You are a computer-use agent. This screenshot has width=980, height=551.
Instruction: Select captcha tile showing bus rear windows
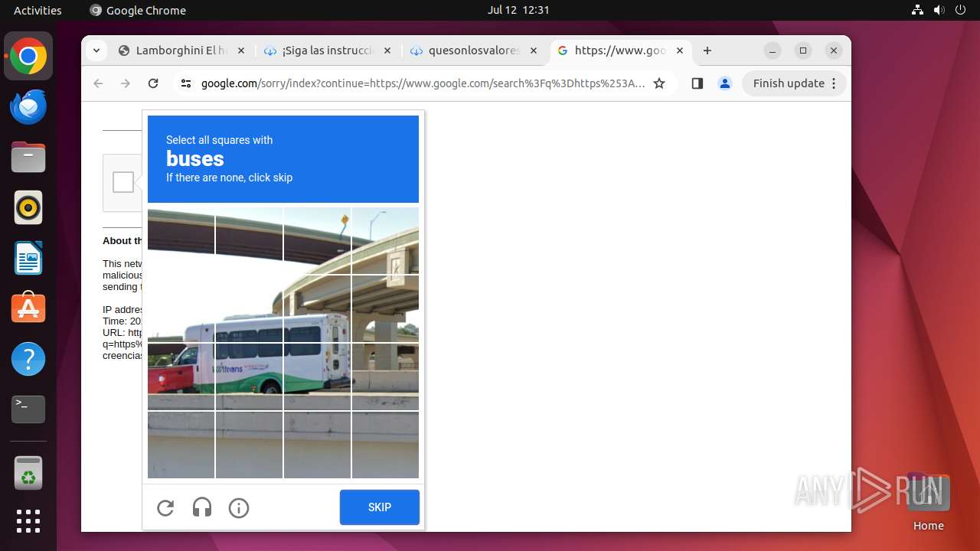tap(317, 308)
